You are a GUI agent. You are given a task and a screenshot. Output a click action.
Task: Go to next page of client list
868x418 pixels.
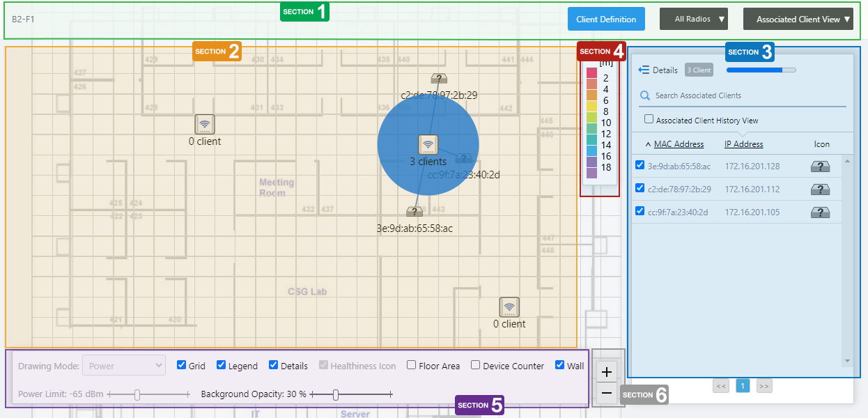(x=764, y=386)
